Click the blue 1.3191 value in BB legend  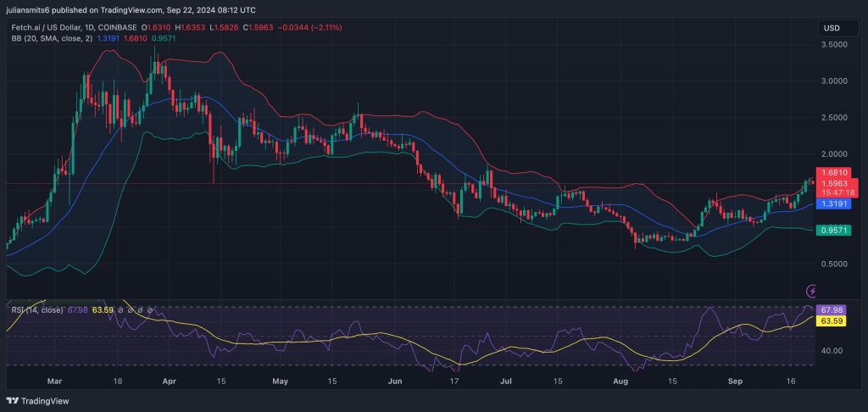click(108, 37)
